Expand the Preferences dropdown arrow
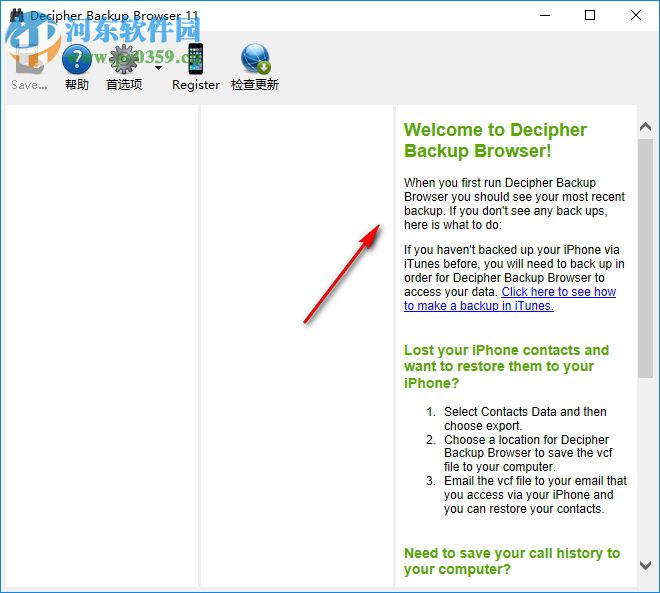The image size is (660, 593). 158,68
